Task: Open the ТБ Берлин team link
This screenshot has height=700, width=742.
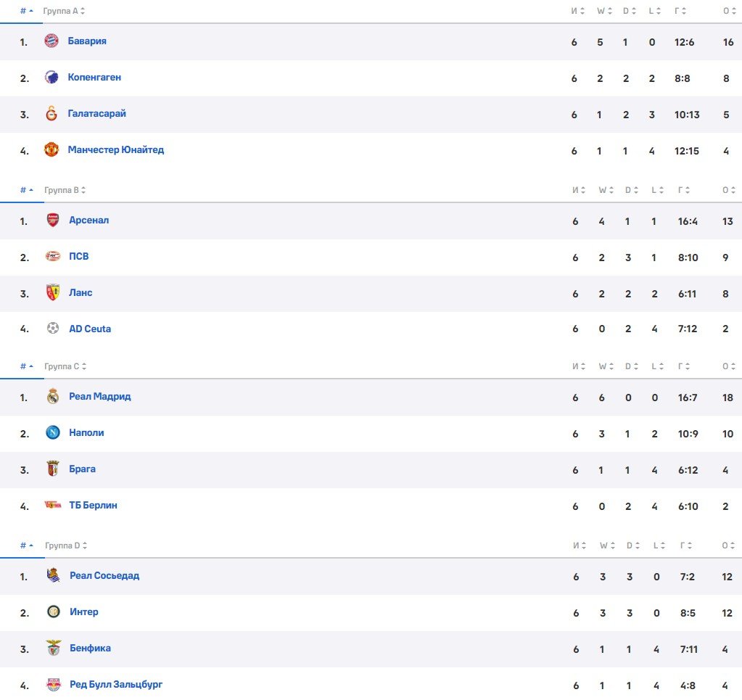Action: 93,506
